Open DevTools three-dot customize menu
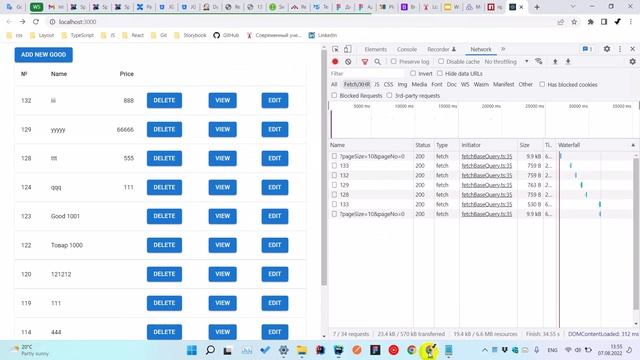This screenshot has width=640, height=360. (620, 49)
